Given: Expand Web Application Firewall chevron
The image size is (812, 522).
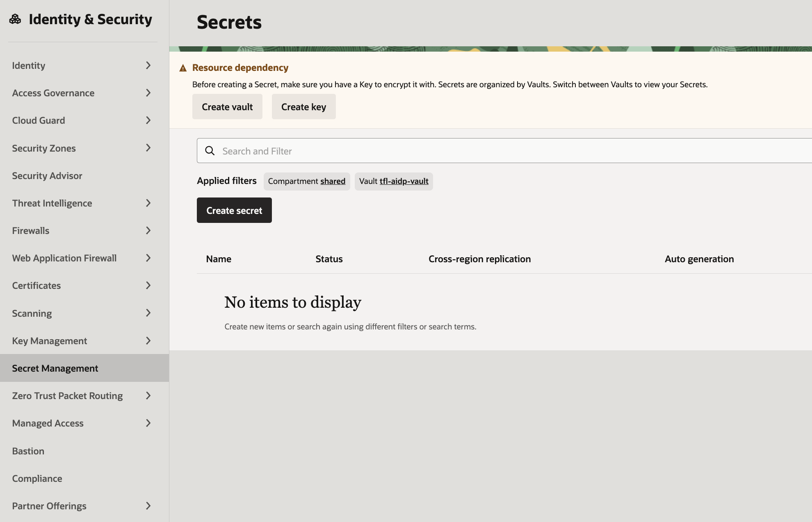Looking at the screenshot, I should (x=148, y=258).
